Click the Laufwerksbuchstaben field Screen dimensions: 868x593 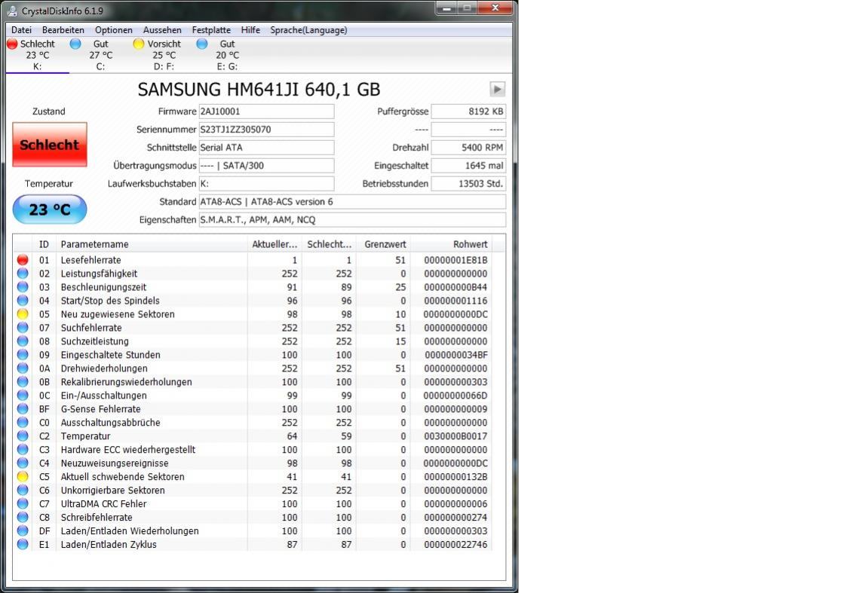266,184
